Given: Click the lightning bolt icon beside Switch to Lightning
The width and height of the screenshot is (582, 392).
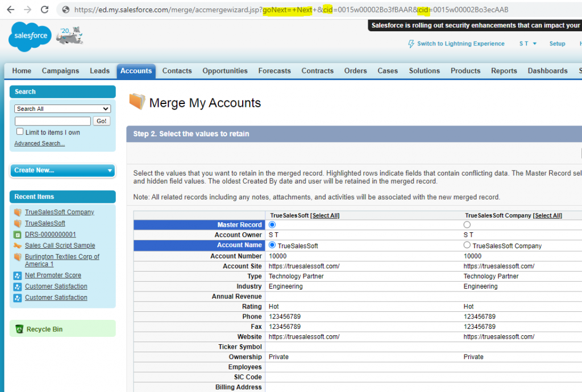Looking at the screenshot, I should point(411,44).
